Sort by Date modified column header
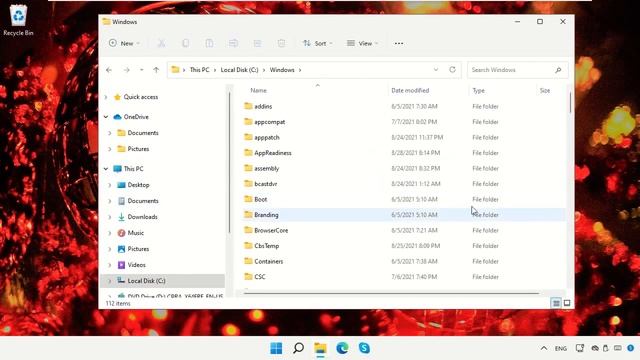The width and height of the screenshot is (640, 360). tap(410, 91)
